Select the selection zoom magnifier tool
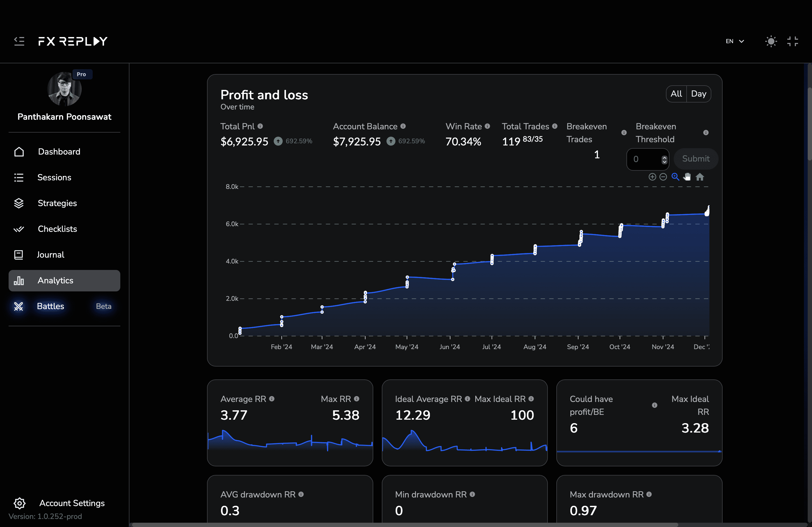Image resolution: width=812 pixels, height=527 pixels. (x=675, y=177)
